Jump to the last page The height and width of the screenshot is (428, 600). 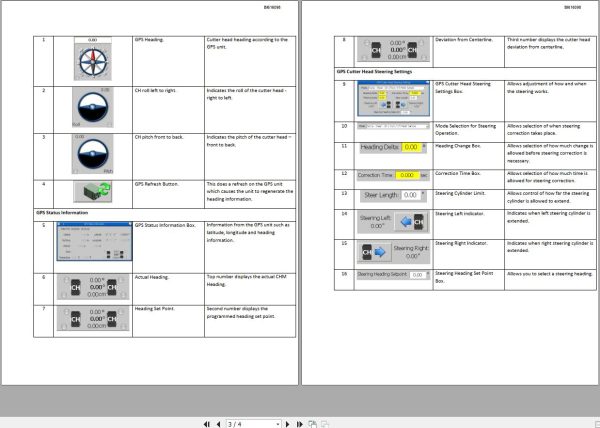click(300, 424)
